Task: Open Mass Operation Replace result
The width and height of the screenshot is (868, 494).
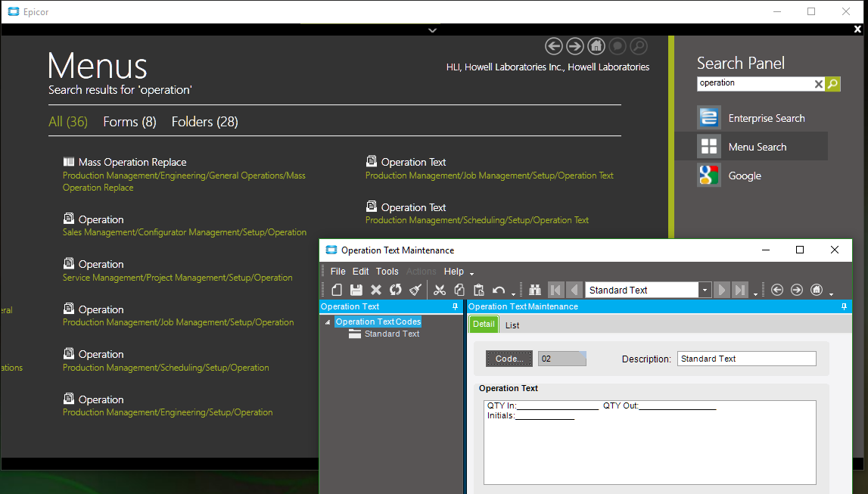Action: pyautogui.click(x=132, y=162)
